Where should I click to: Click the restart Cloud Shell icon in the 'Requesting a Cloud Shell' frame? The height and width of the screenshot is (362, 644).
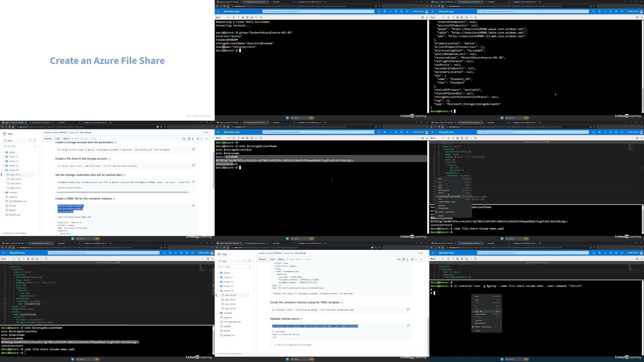[234, 17]
